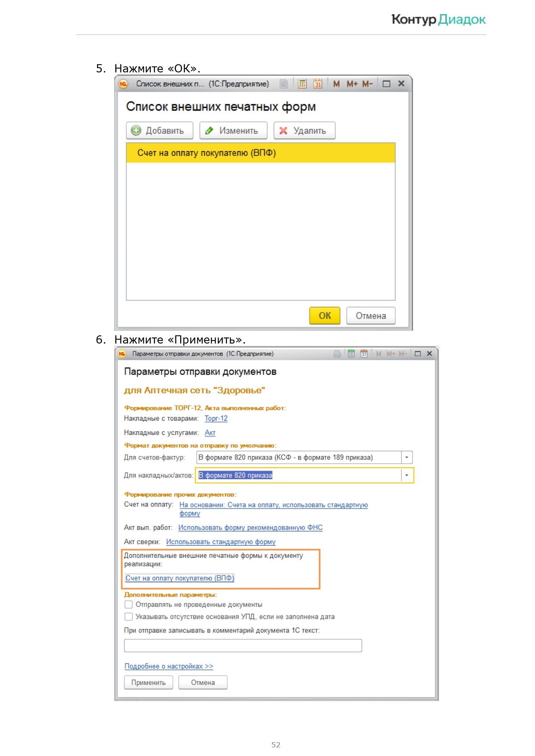Toggle 'Указывать отсутствие основания УПД' checkbox
The height and width of the screenshot is (756, 535).
click(128, 616)
